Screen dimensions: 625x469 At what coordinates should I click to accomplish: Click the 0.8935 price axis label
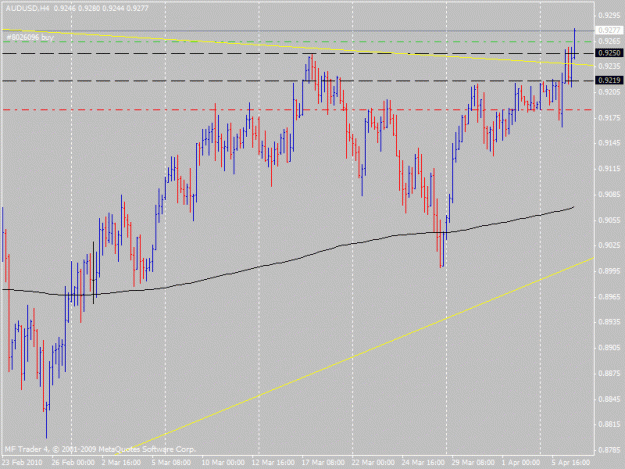[609, 322]
